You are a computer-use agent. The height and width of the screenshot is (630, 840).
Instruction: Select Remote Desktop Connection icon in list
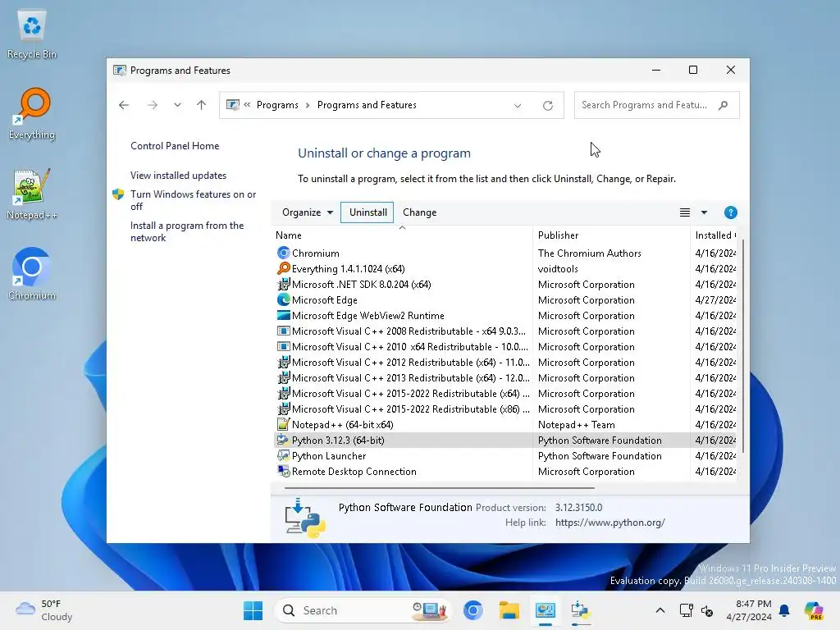(x=283, y=472)
